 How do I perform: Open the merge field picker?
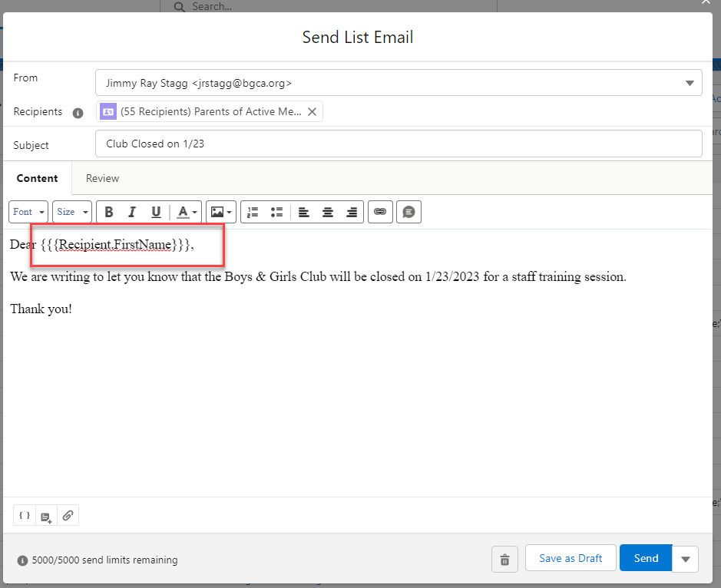coord(24,515)
